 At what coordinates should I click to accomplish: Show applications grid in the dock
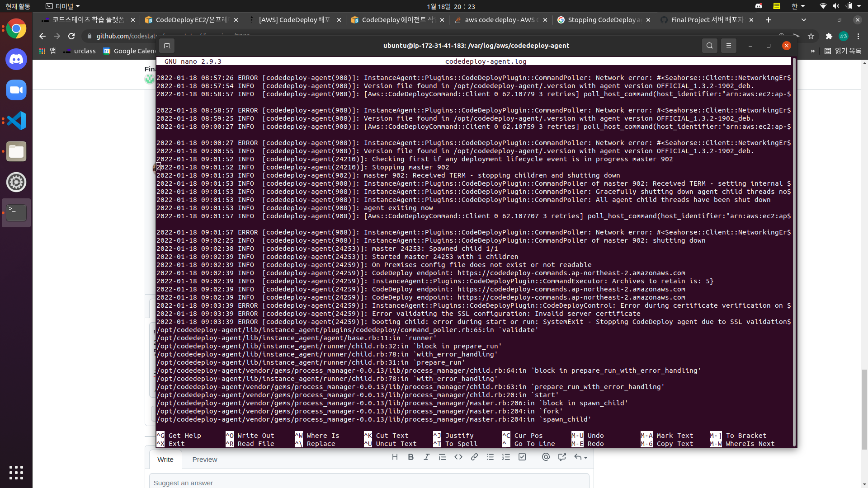click(x=16, y=473)
